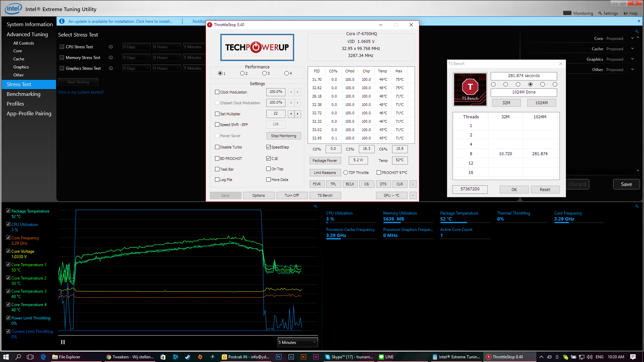The height and width of the screenshot is (362, 644).
Task: Open Illustrator from the taskbar
Action: point(304,357)
